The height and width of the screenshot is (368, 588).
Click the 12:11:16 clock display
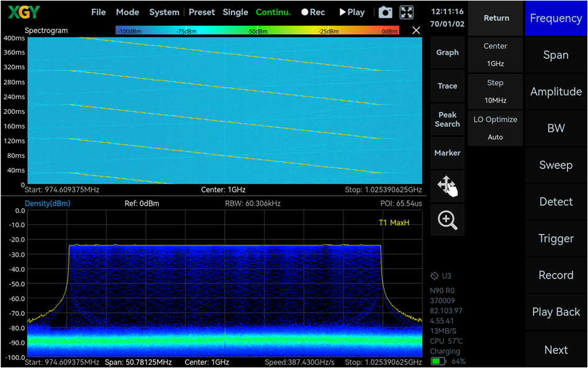click(x=447, y=12)
